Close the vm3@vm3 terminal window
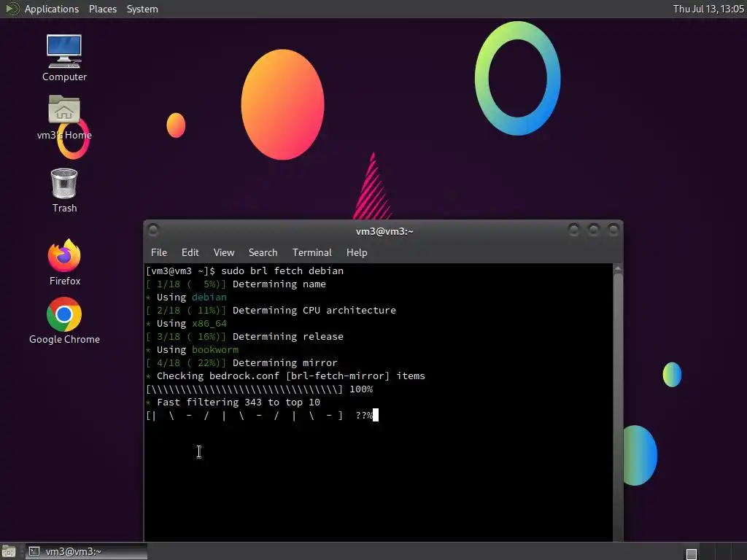747x560 pixels. [x=613, y=230]
